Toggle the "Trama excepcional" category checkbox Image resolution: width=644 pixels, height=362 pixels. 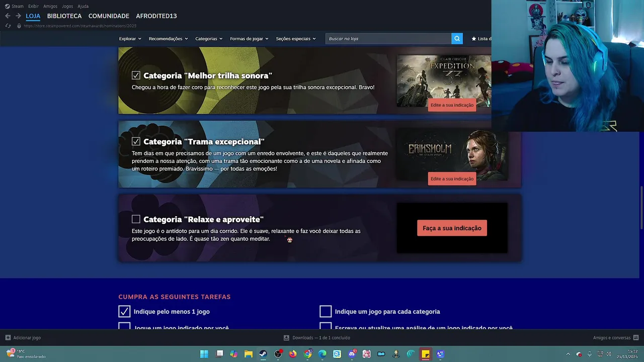coord(136,142)
